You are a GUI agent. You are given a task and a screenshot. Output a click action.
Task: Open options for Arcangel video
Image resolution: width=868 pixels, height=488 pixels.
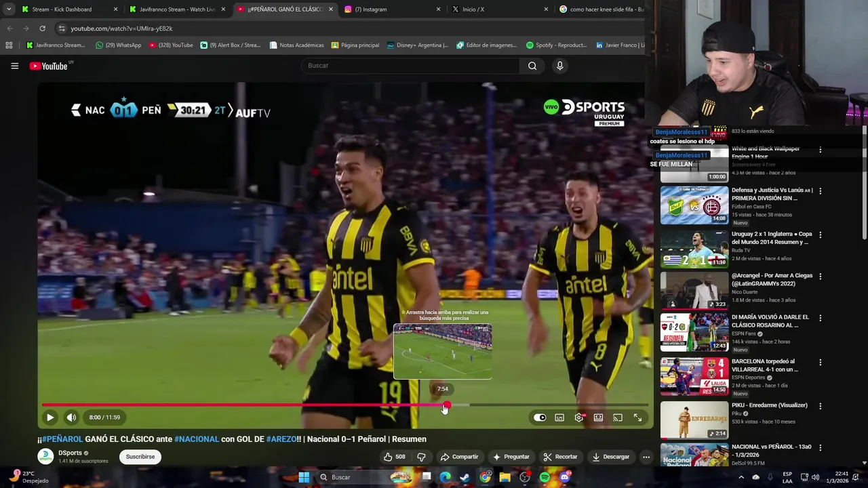point(820,277)
